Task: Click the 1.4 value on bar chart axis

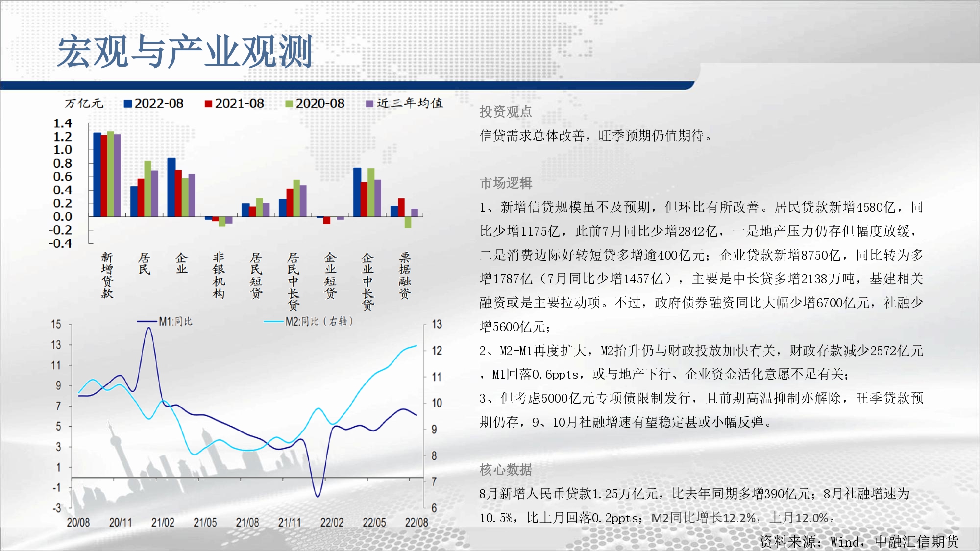Action: point(63,123)
